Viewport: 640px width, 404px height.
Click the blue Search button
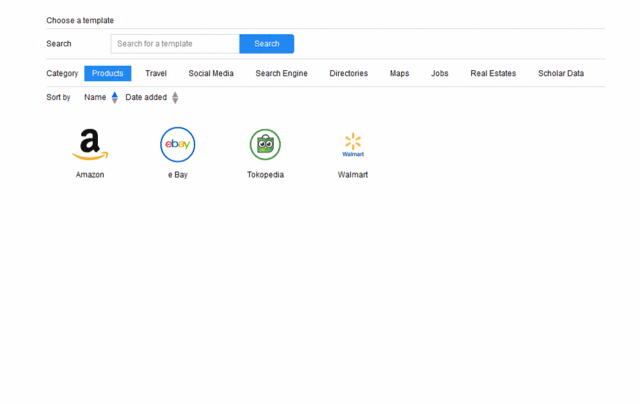(267, 44)
